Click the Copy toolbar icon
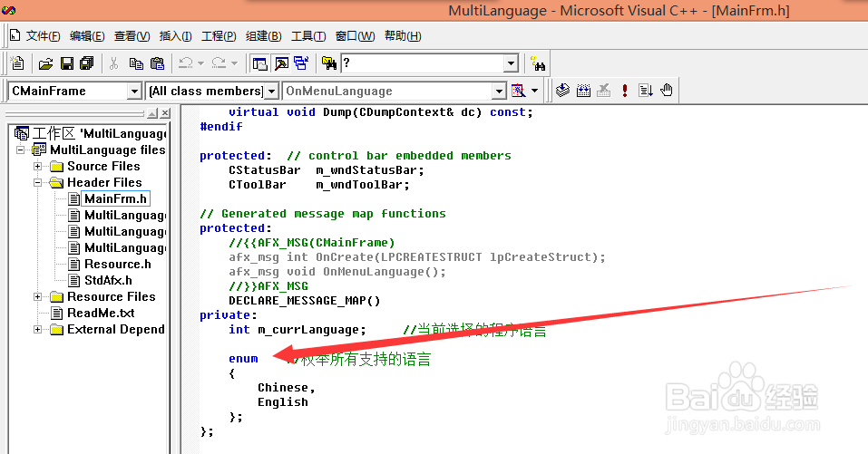 [x=136, y=63]
